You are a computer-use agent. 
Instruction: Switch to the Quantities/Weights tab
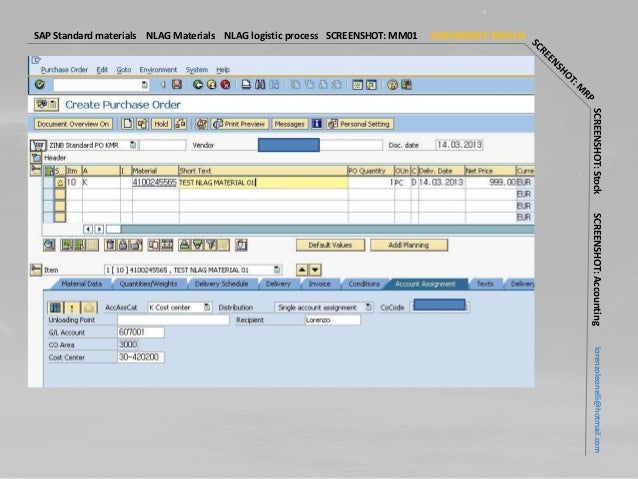[x=149, y=284]
